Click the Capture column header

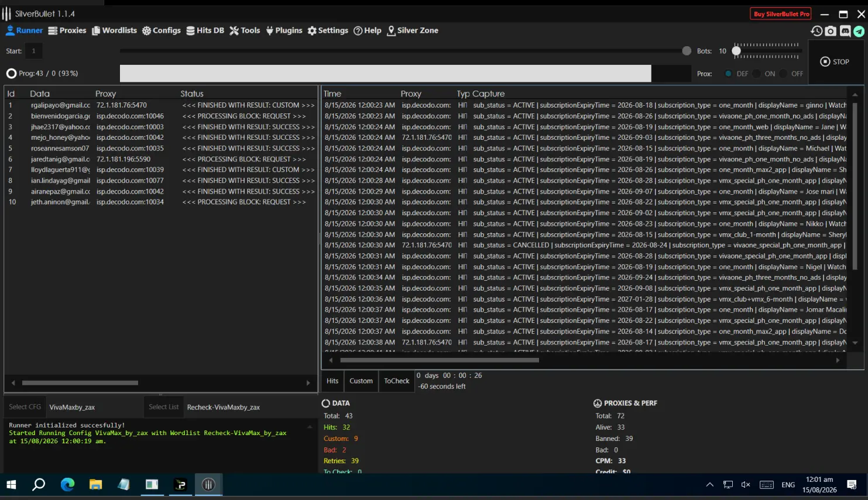click(489, 94)
